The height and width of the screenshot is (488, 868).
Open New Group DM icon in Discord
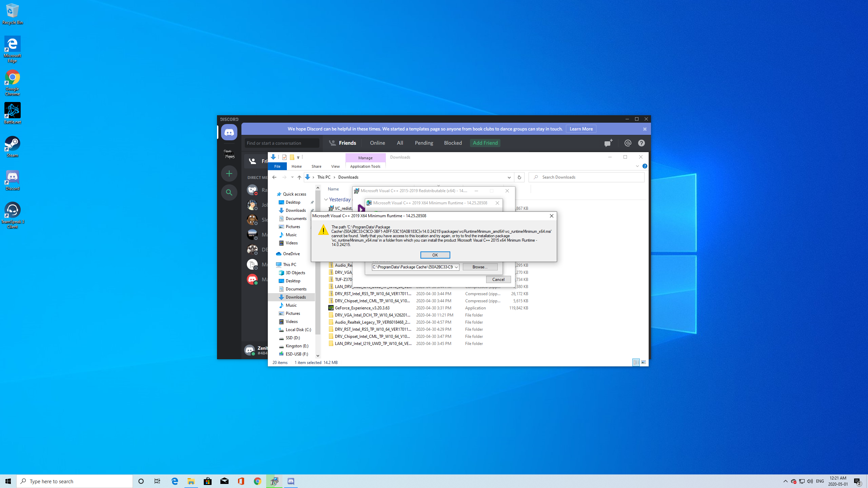[x=608, y=143]
